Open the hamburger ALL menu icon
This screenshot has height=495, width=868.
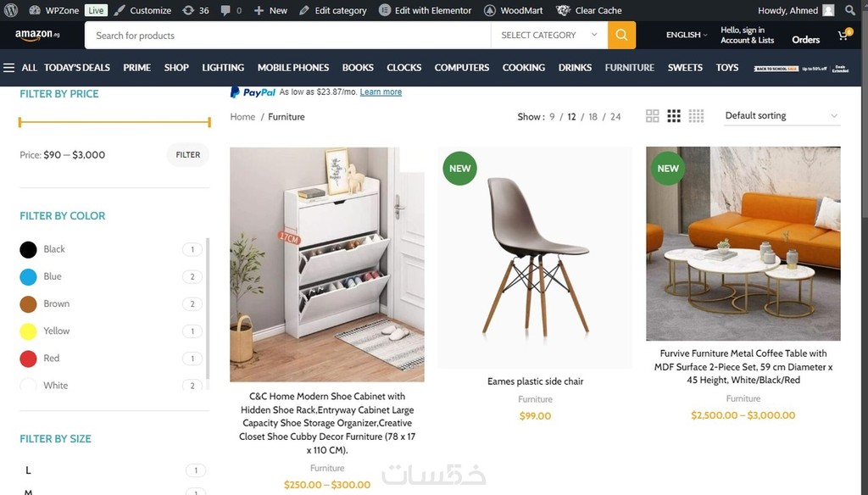[8, 68]
